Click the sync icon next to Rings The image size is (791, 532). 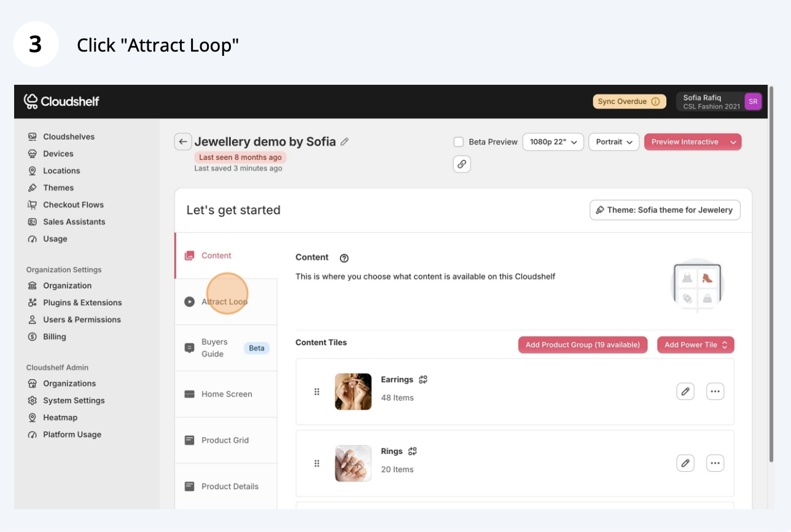[412, 452]
